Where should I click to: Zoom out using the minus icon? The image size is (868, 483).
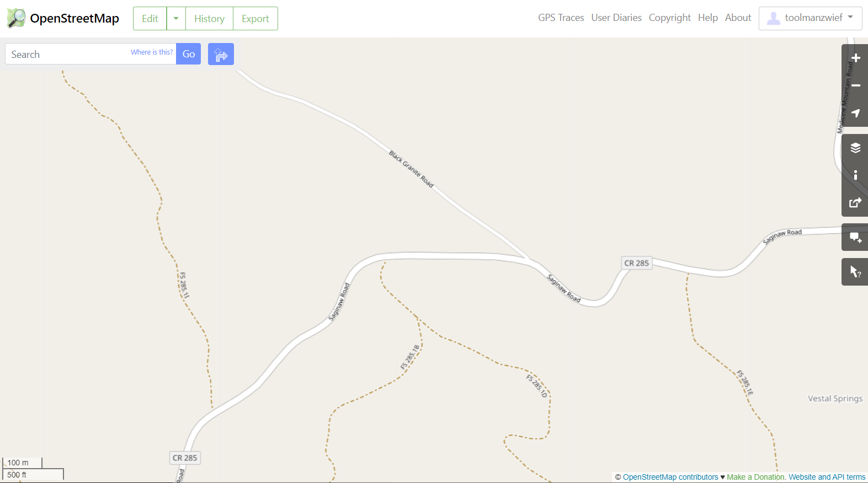point(855,85)
